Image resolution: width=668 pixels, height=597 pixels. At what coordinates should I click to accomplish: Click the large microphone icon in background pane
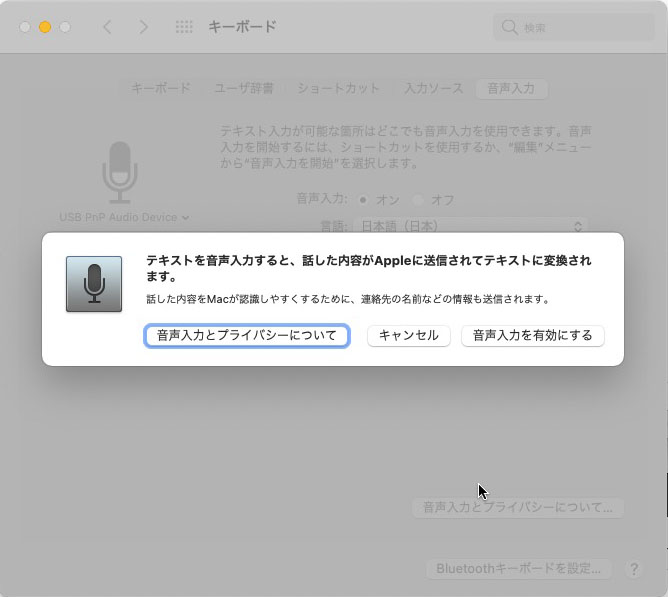[x=120, y=172]
